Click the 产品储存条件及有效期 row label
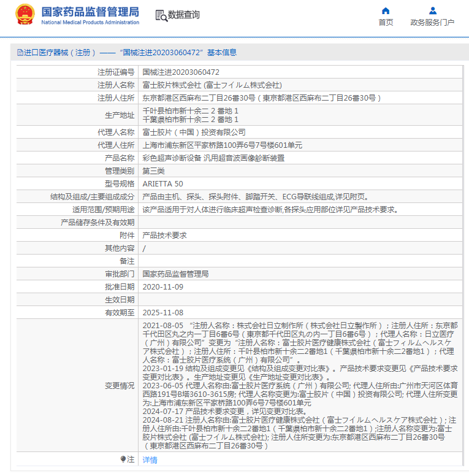The image size is (469, 476). pos(97,223)
